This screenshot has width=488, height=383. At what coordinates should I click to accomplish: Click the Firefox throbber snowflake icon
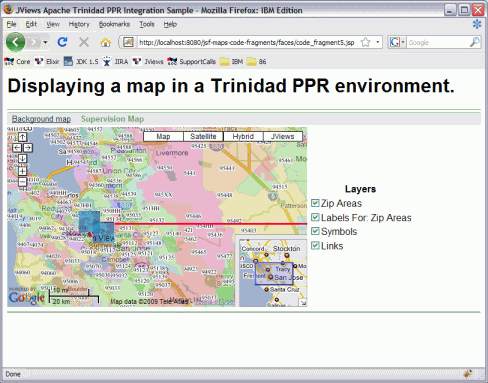point(477,24)
